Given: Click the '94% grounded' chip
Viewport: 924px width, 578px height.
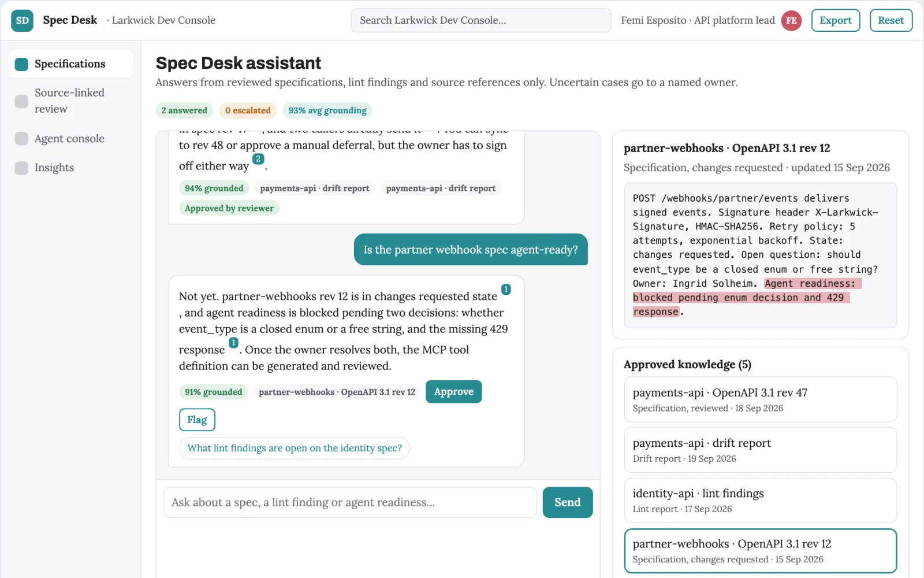Looking at the screenshot, I should click(x=214, y=188).
